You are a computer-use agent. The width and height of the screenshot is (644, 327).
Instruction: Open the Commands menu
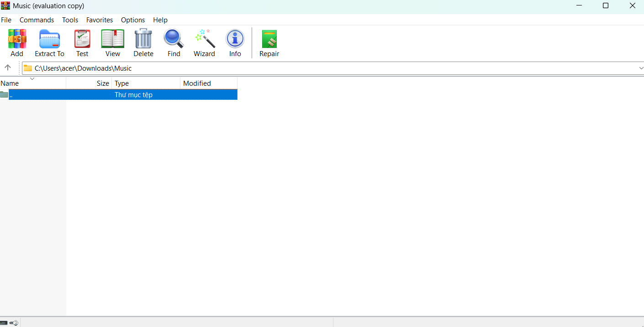(x=37, y=20)
